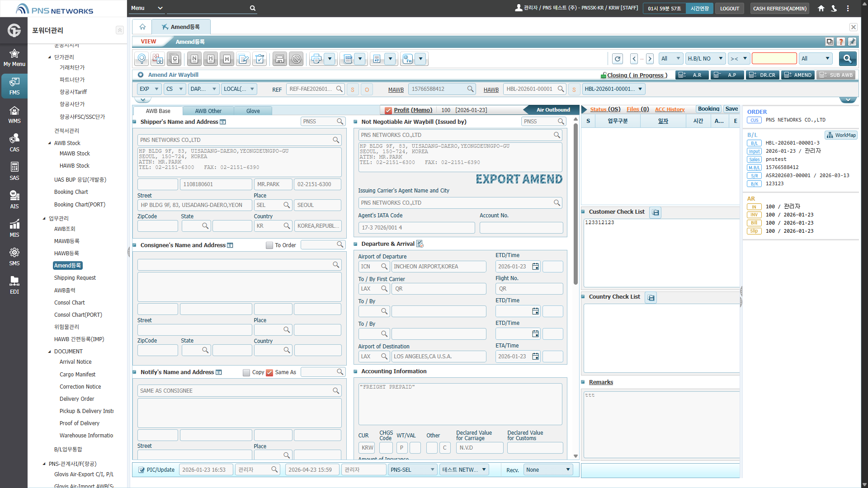Viewport: 868px width, 488px height.
Task: Run search with blue magnifier button
Action: coord(847,59)
